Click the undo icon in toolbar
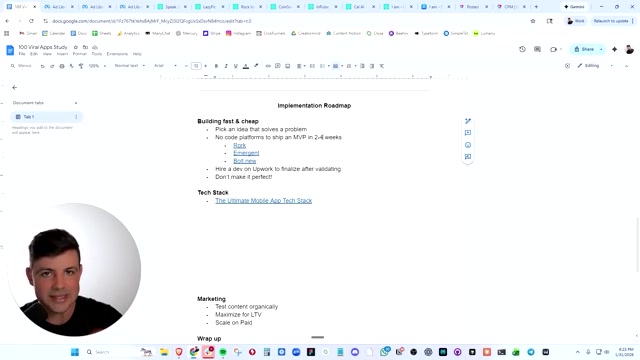The width and height of the screenshot is (640, 360). [42, 66]
